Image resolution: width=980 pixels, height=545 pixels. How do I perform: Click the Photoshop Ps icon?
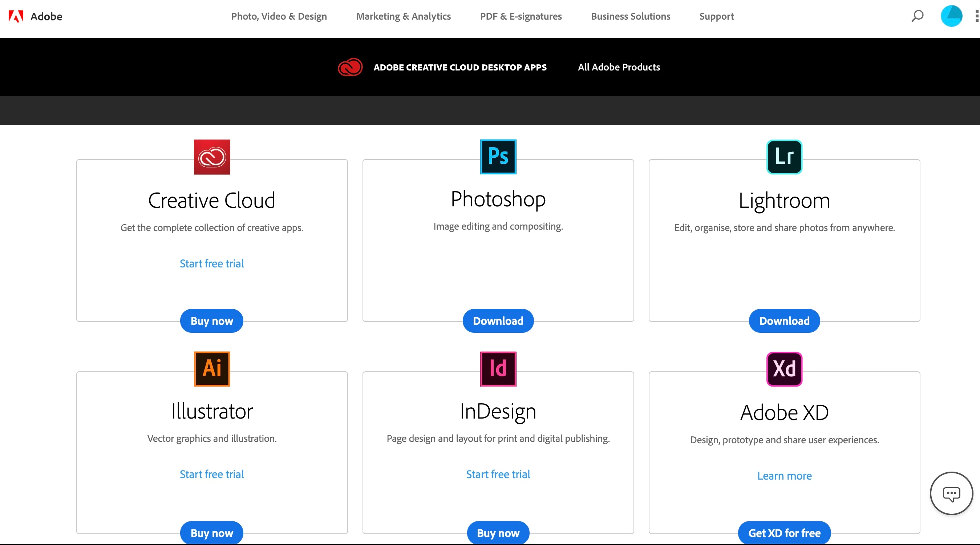pos(498,157)
